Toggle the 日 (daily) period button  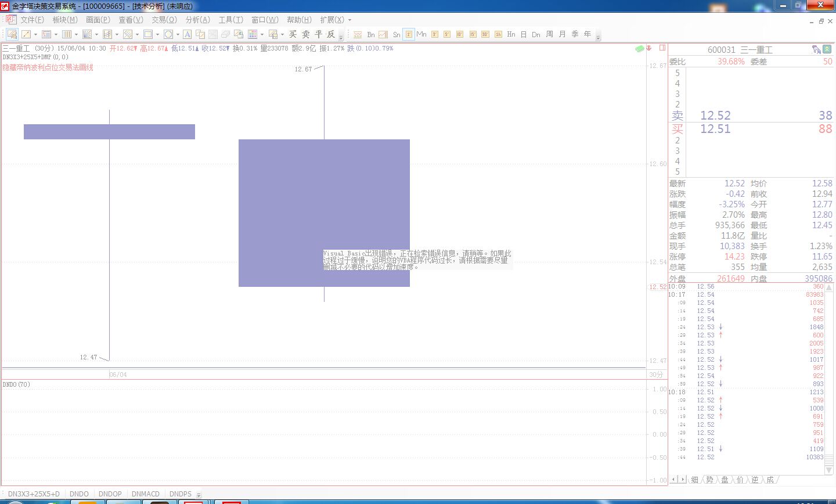[524, 34]
